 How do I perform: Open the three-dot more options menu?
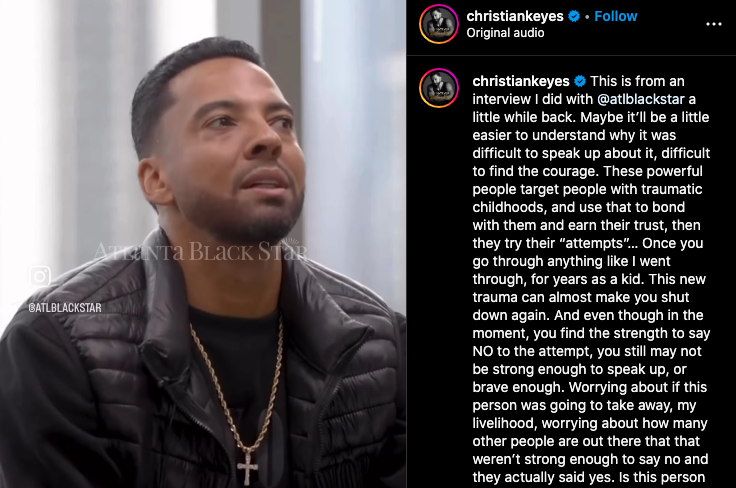pyautogui.click(x=713, y=24)
